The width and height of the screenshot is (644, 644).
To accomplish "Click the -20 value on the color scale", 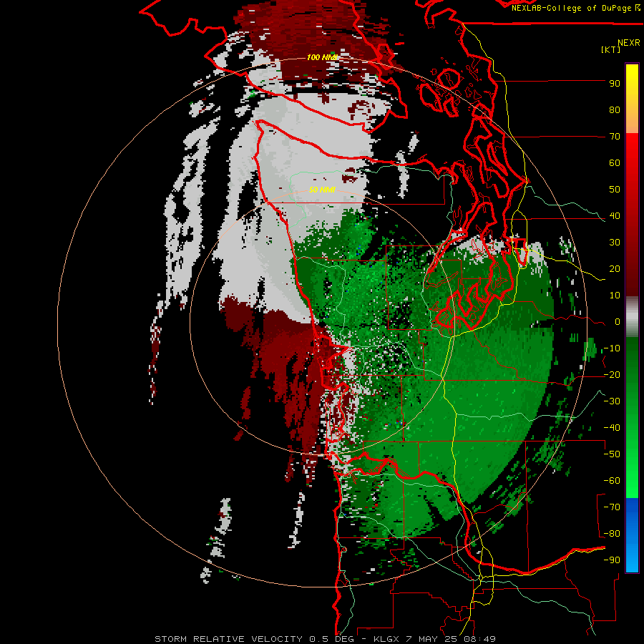I will point(612,375).
